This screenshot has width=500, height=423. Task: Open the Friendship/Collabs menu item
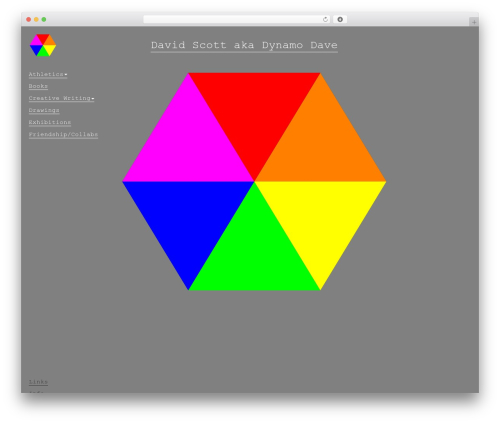point(63,134)
